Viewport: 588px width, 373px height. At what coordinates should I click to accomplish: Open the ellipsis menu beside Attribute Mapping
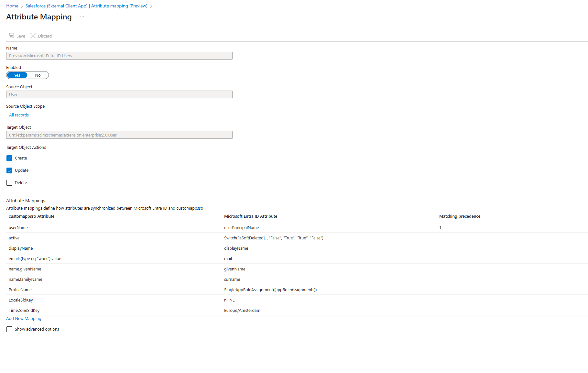[x=82, y=17]
